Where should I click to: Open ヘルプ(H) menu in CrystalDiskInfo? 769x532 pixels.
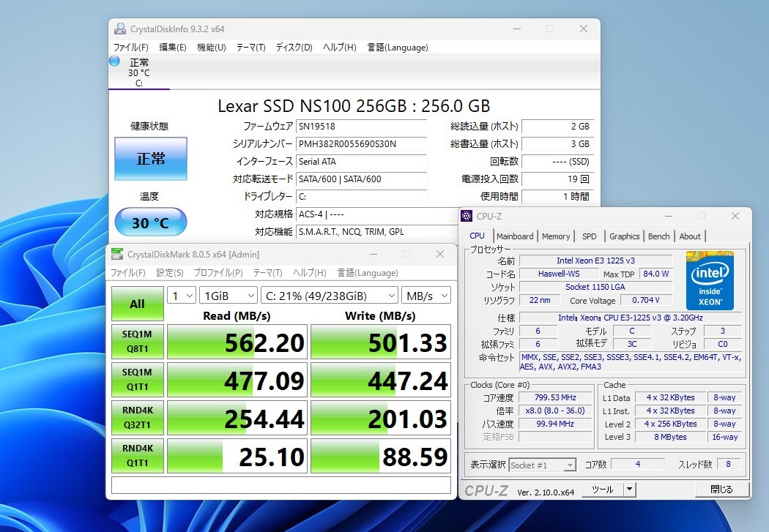click(339, 48)
